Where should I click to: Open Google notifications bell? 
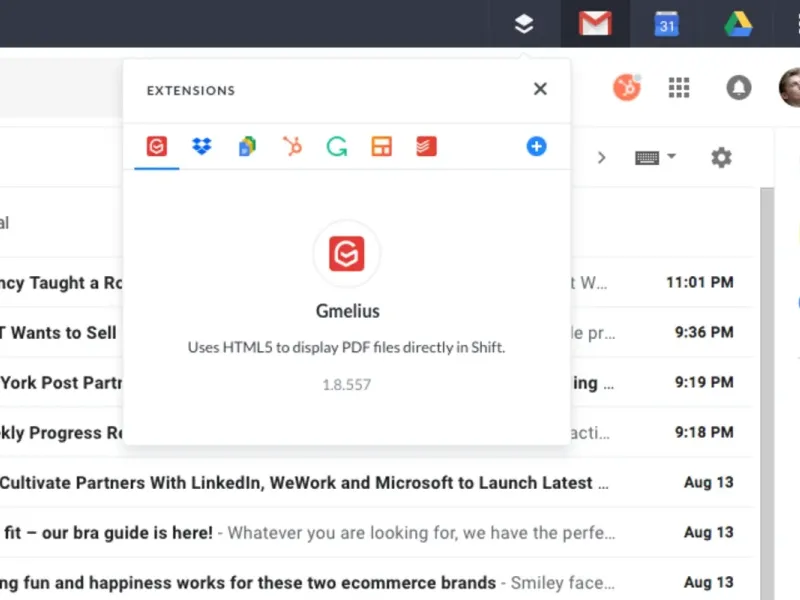click(738, 88)
